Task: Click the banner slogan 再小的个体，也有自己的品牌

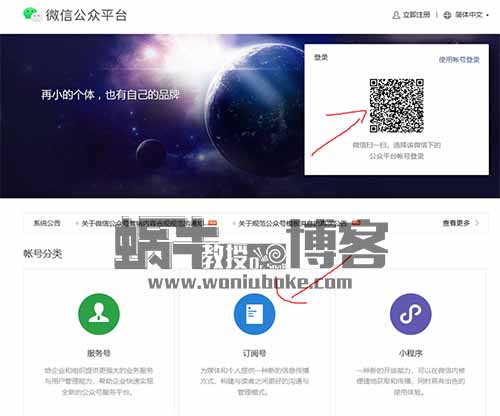Action: tap(110, 95)
